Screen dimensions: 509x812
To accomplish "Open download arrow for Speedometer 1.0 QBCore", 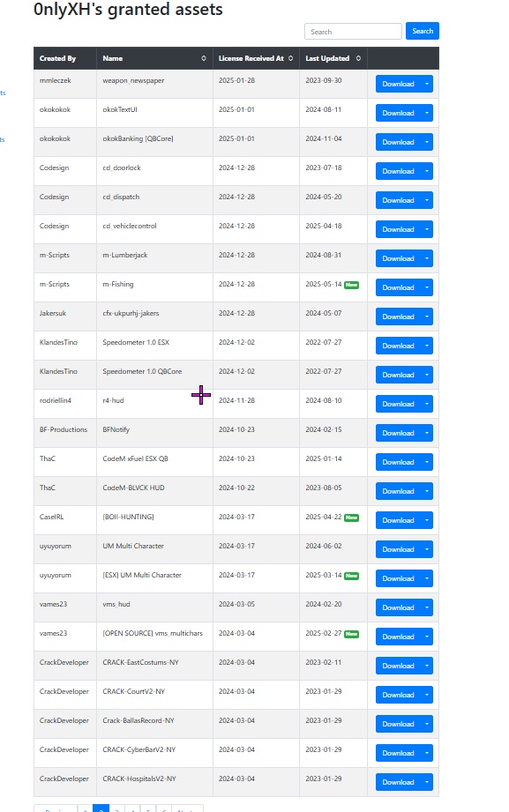I will tap(427, 375).
